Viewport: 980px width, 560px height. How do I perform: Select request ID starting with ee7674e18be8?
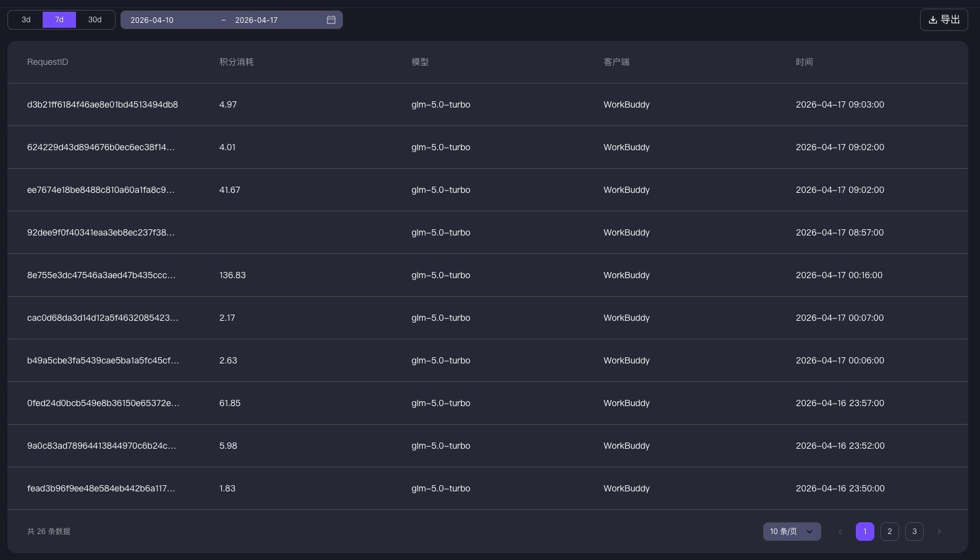pyautogui.click(x=101, y=190)
